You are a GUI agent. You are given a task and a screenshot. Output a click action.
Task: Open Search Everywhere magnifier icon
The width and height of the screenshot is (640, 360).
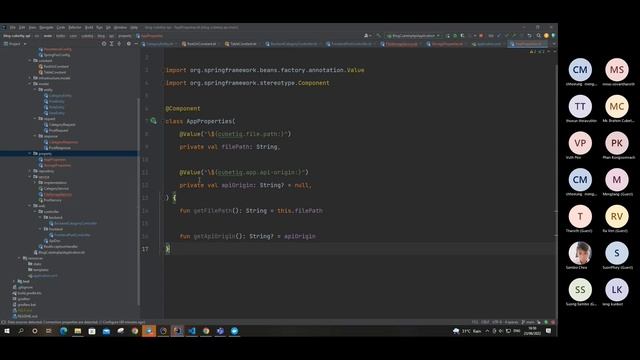pos(538,36)
